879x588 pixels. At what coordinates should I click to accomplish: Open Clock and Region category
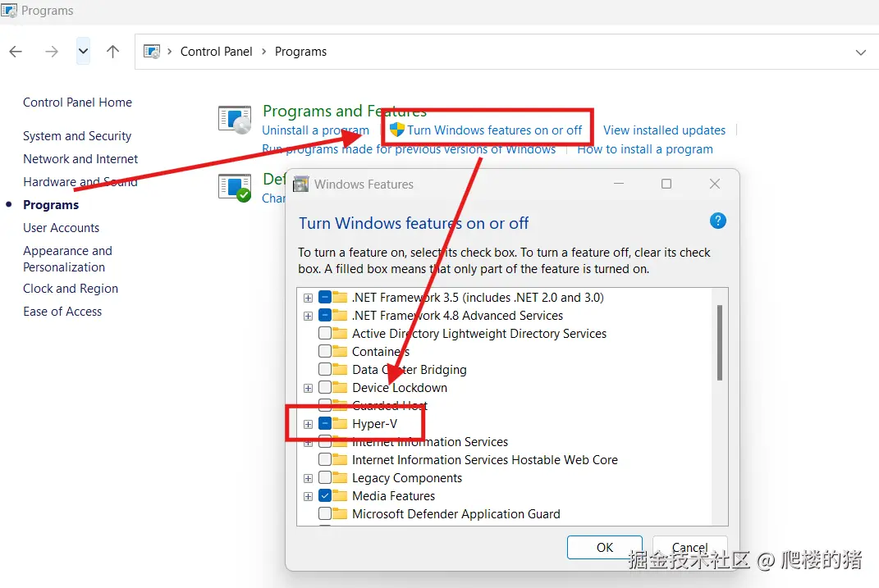(x=71, y=289)
